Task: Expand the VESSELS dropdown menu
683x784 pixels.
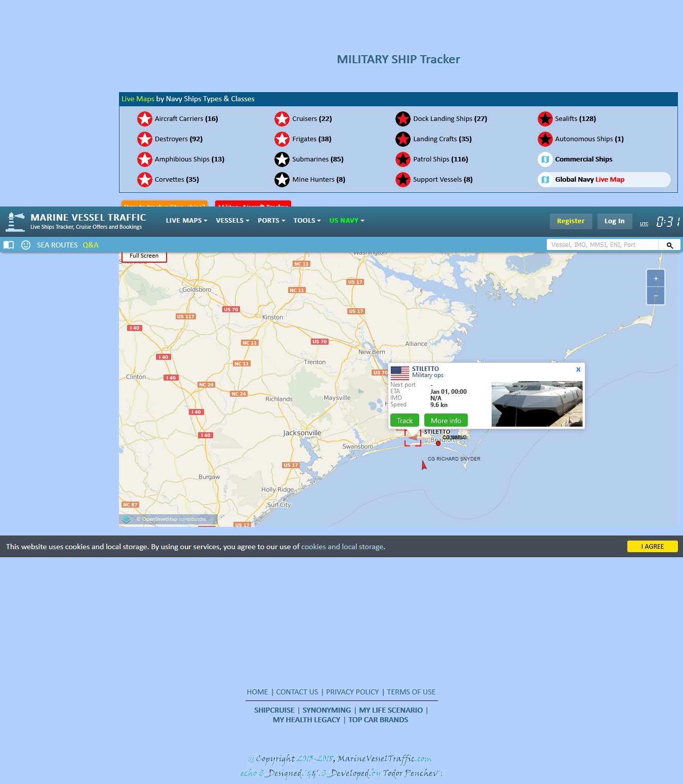Action: (232, 221)
